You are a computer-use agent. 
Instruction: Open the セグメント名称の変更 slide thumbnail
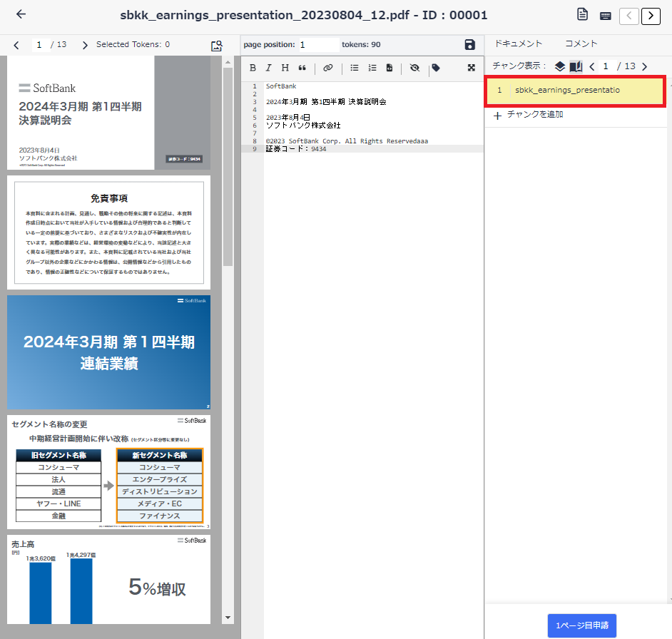pos(109,472)
